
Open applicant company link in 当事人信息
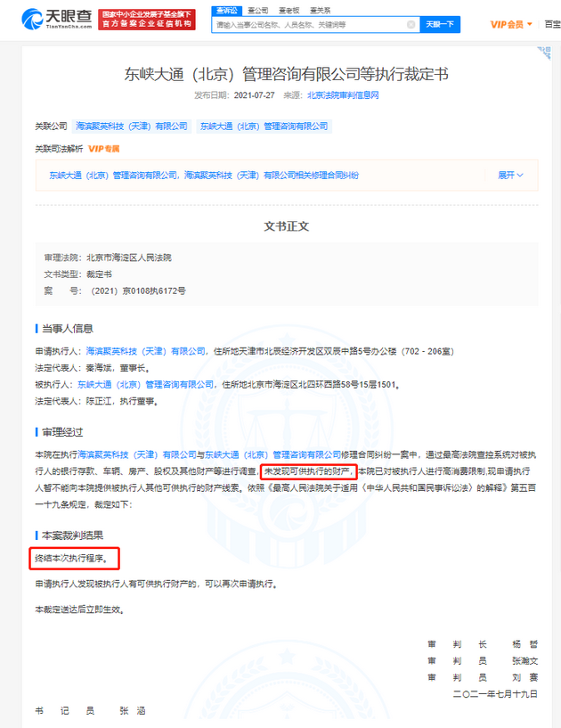[145, 351]
